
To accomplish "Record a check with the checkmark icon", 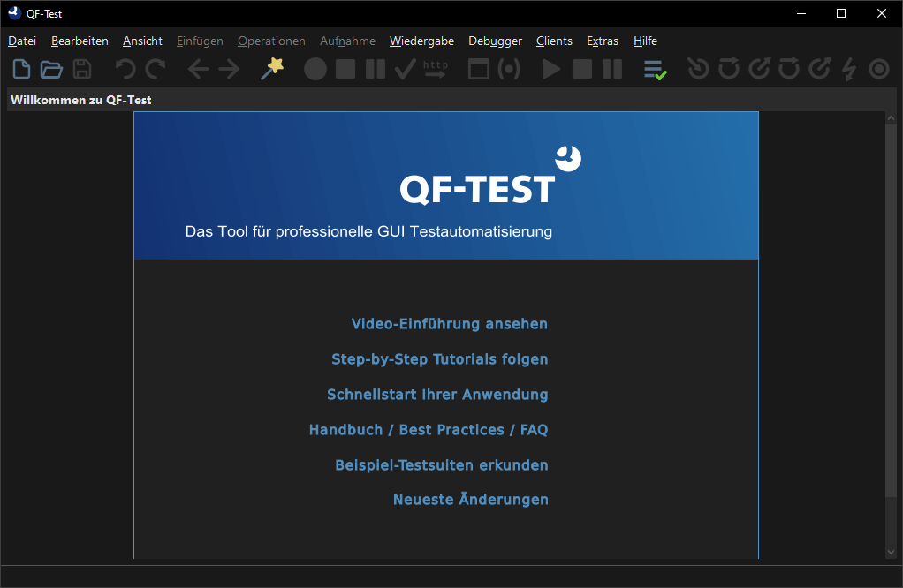I will [406, 69].
